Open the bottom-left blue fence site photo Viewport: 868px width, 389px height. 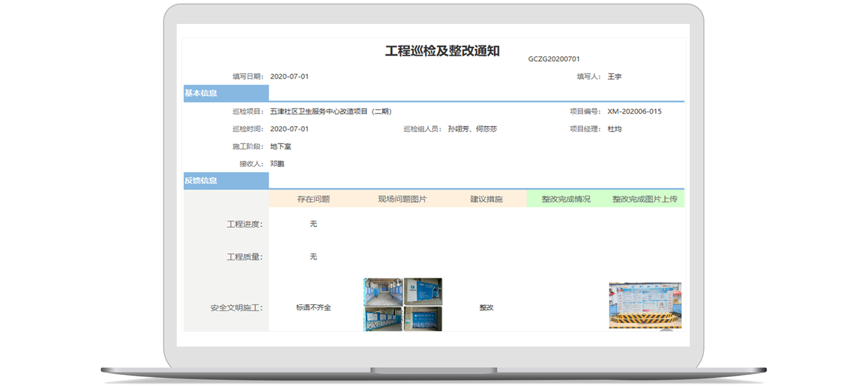pos(383,319)
